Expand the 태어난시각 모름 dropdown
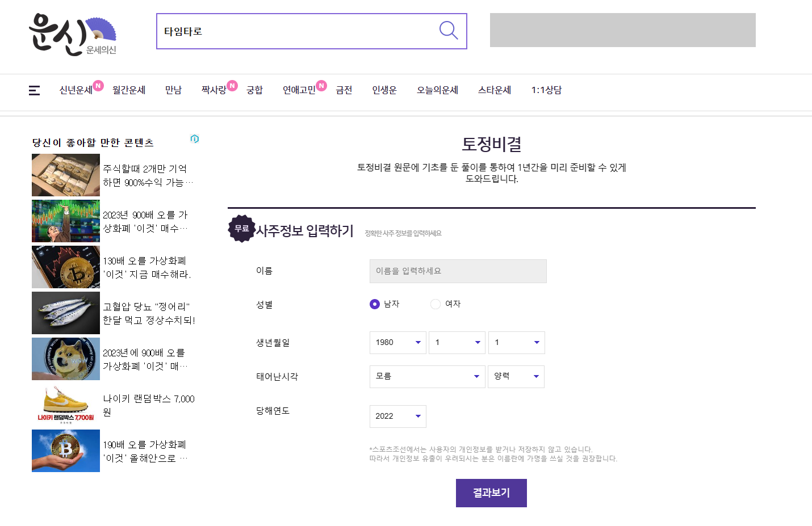Image resolution: width=812 pixels, height=526 pixels. coord(427,376)
